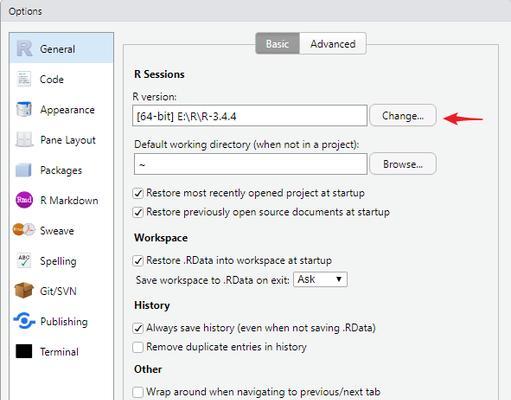The height and width of the screenshot is (400, 511).
Task: Toggle always save history checkbox
Action: [x=138, y=328]
